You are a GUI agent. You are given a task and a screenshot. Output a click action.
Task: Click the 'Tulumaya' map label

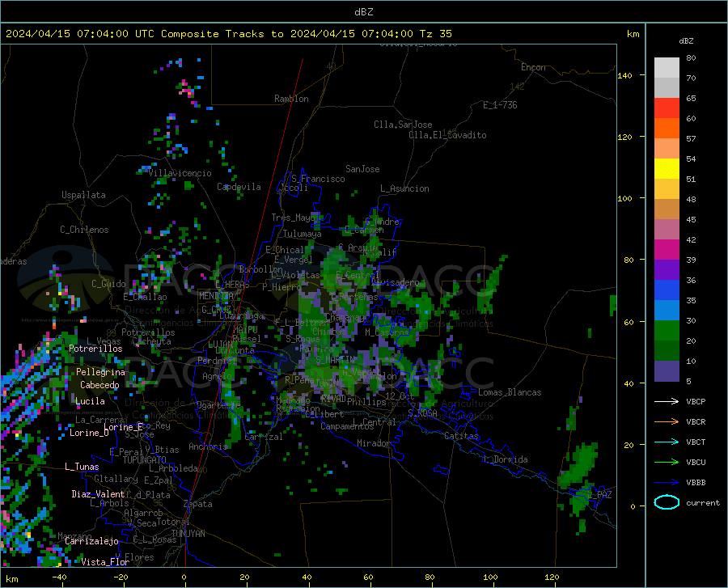click(303, 234)
